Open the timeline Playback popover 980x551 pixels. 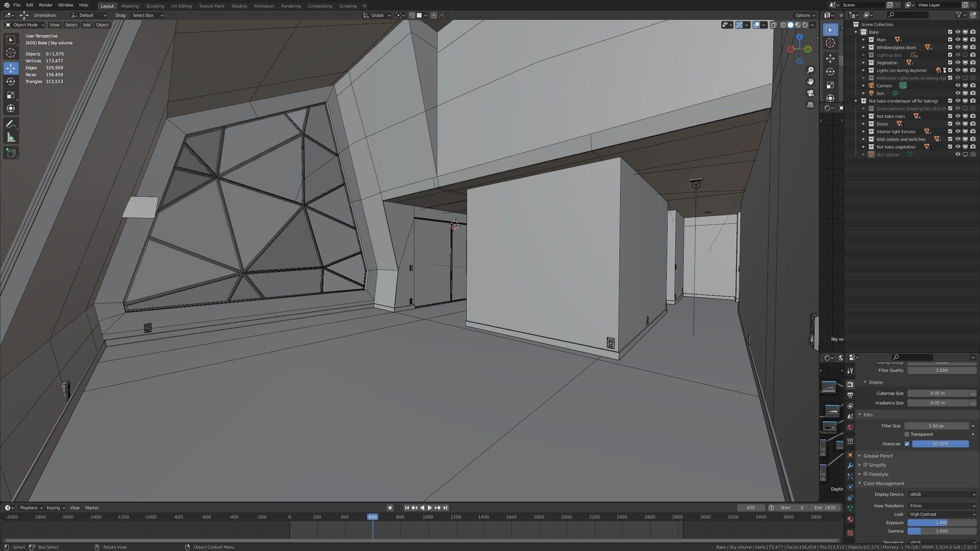coord(31,508)
